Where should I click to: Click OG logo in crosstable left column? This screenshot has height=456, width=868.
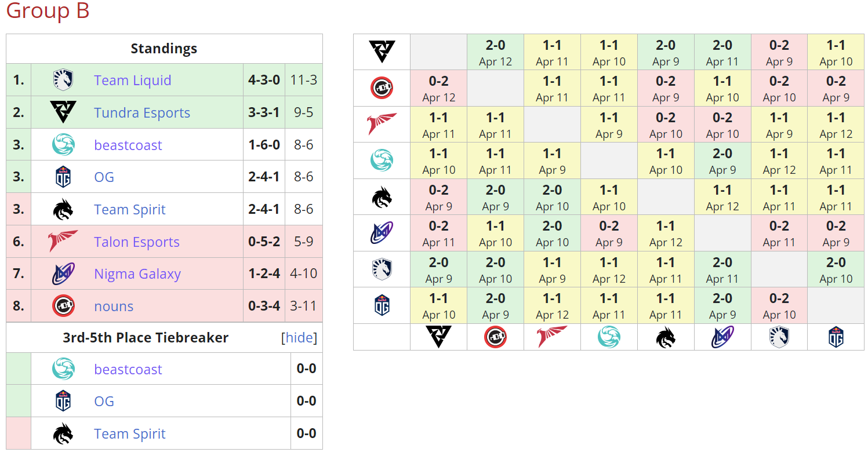382,305
